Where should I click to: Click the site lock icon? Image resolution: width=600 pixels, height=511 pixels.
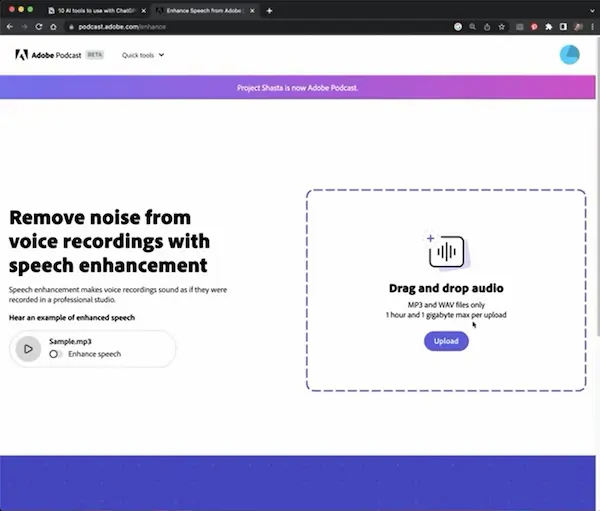point(71,27)
